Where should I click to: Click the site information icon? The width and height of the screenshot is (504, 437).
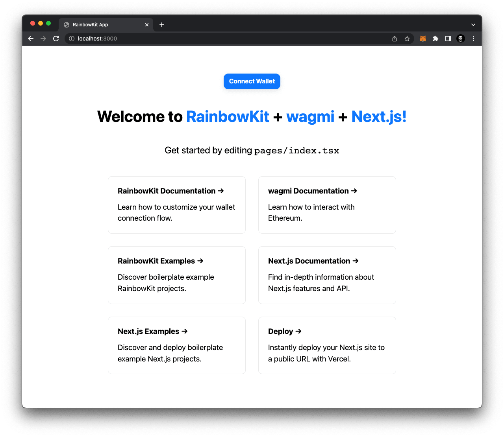[72, 39]
